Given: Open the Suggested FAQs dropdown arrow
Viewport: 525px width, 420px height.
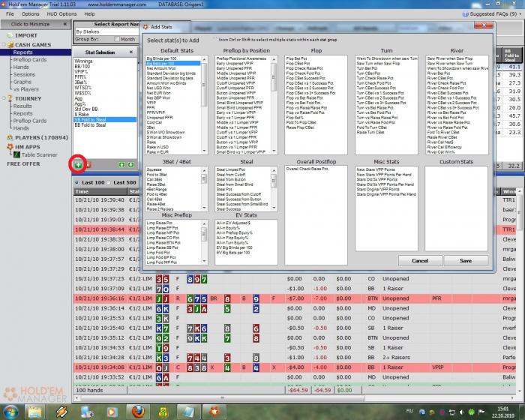Looking at the screenshot, I should click(x=520, y=14).
